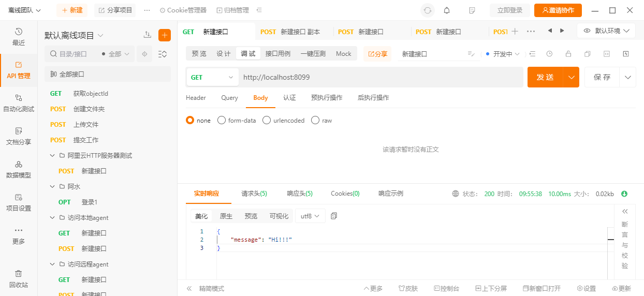Click the 邀请协作 button
This screenshot has width=644, height=296.
pos(558,10)
